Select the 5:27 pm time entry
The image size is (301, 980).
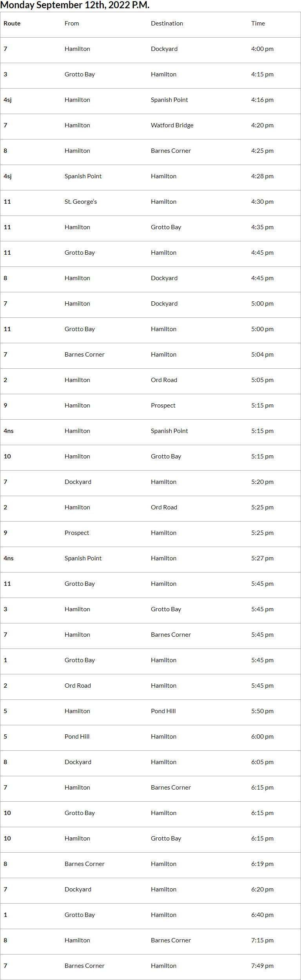pyautogui.click(x=262, y=558)
